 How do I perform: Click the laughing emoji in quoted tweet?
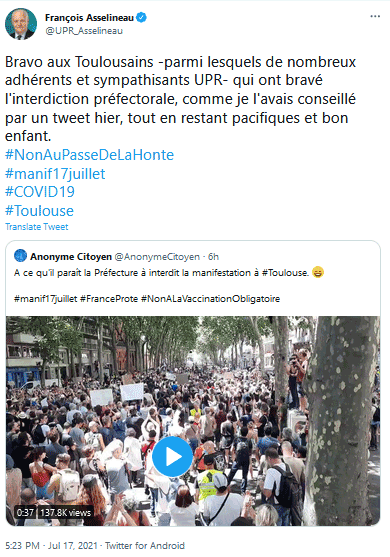(x=318, y=273)
